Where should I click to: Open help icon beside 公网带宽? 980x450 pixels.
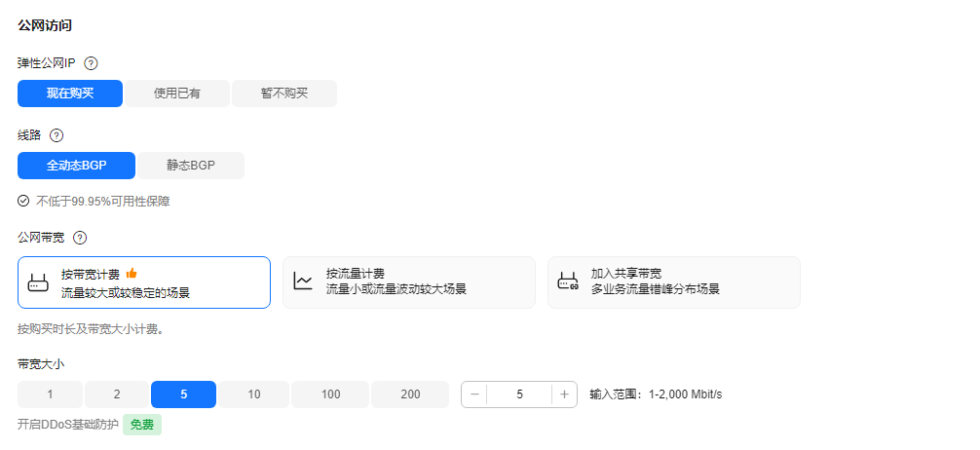[x=80, y=238]
